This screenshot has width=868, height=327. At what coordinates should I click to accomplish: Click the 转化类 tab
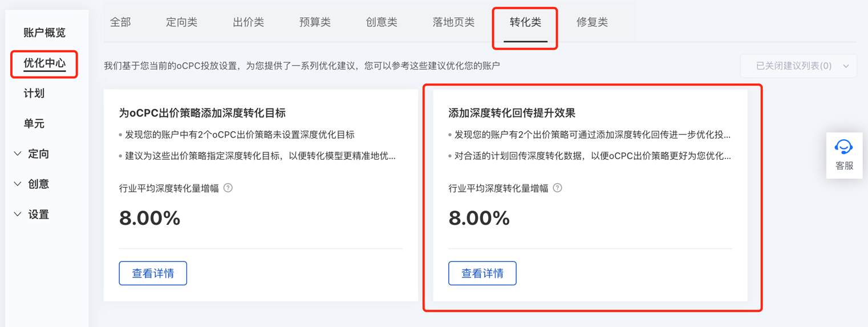[525, 22]
